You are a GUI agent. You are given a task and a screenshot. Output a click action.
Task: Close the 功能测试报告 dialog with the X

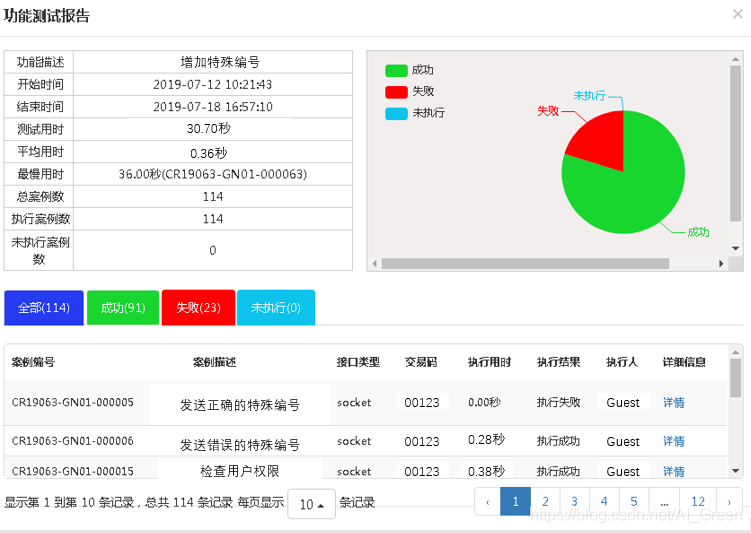[x=738, y=14]
